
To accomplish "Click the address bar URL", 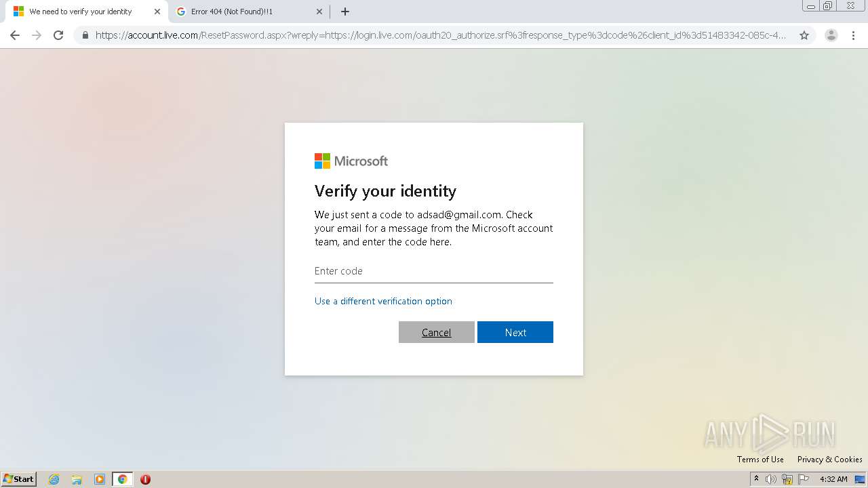I will point(441,35).
